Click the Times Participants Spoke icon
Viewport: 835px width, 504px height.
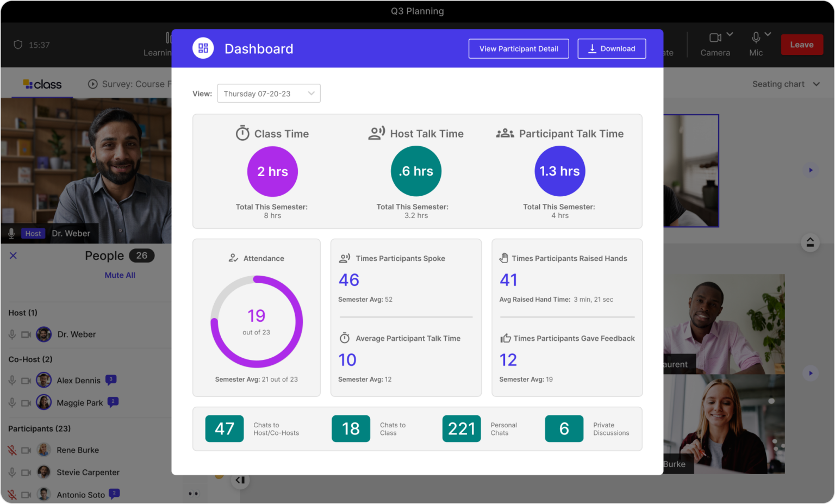coord(345,258)
